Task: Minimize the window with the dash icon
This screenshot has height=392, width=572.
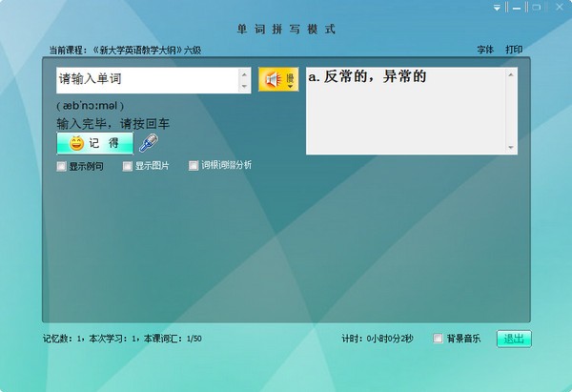Action: (517, 8)
